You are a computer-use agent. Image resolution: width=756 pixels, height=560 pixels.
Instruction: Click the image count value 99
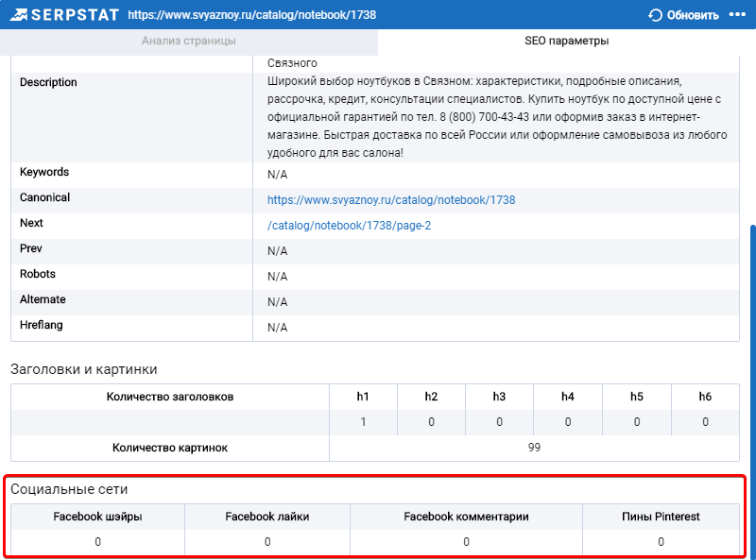pos(534,449)
